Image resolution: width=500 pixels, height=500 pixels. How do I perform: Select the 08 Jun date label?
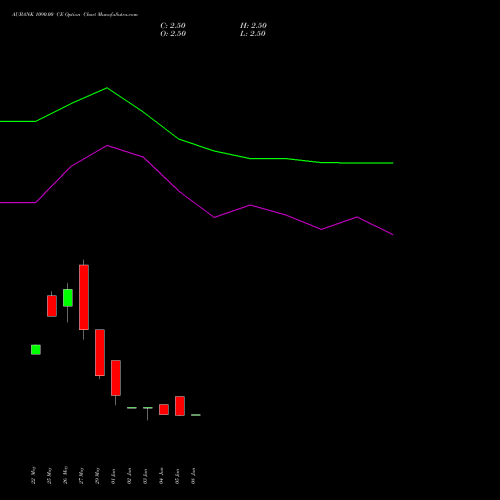pyautogui.click(x=193, y=476)
